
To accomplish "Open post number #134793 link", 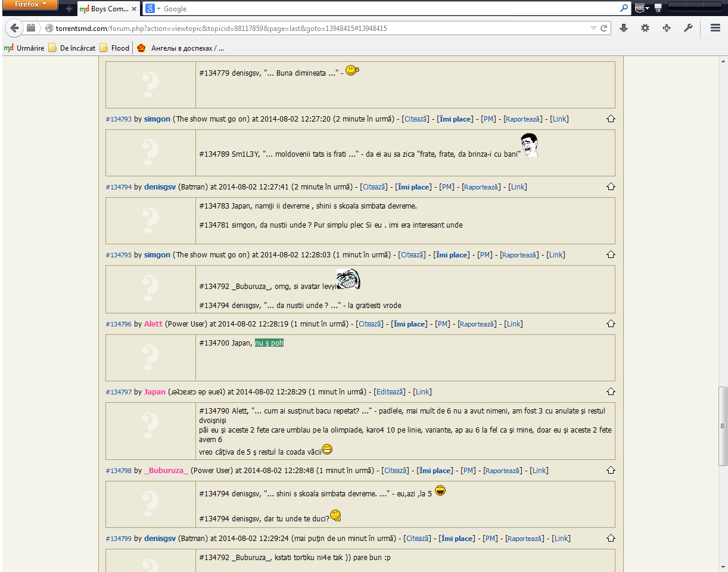I will (119, 119).
